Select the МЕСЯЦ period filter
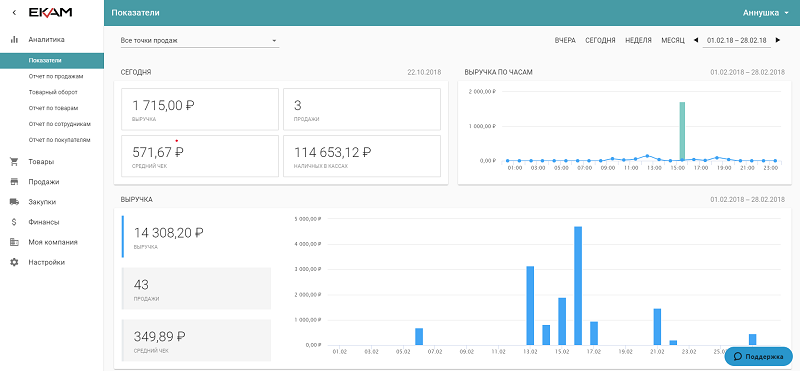This screenshot has width=800, height=371. tap(672, 40)
